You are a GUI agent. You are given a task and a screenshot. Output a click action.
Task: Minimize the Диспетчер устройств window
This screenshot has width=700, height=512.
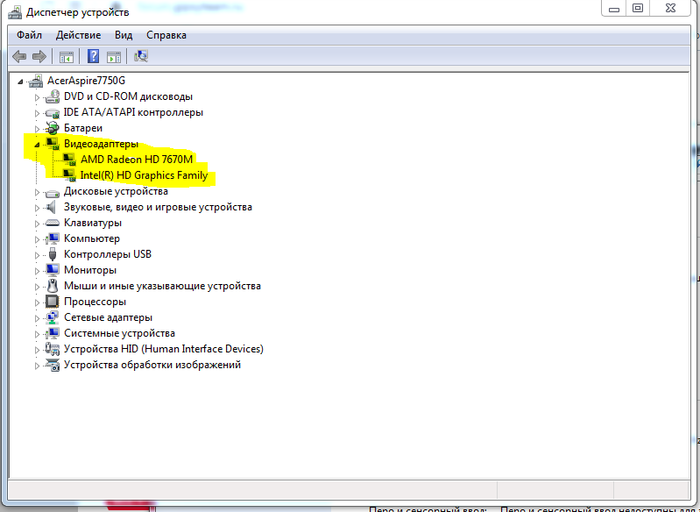point(614,8)
